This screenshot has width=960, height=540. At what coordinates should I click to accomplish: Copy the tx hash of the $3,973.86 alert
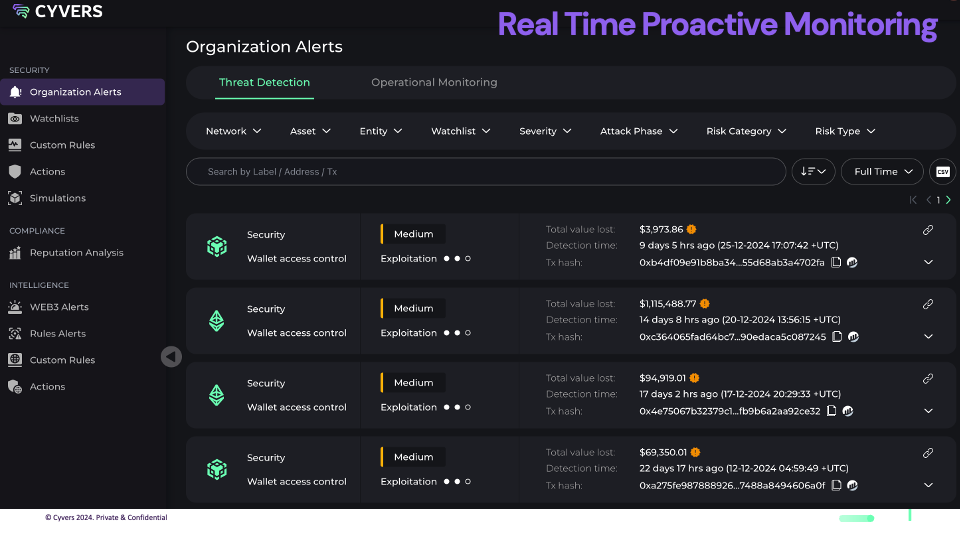pyautogui.click(x=836, y=263)
